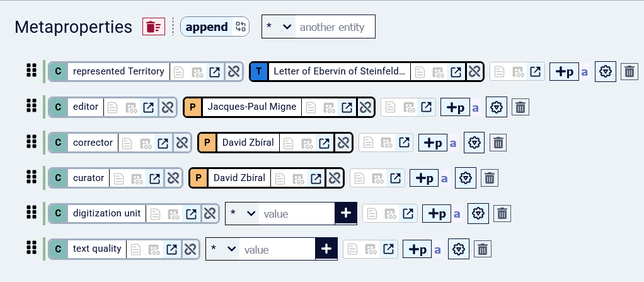The image size is (644, 282).
Task: Unlink the represented Territory concept
Action: [234, 72]
